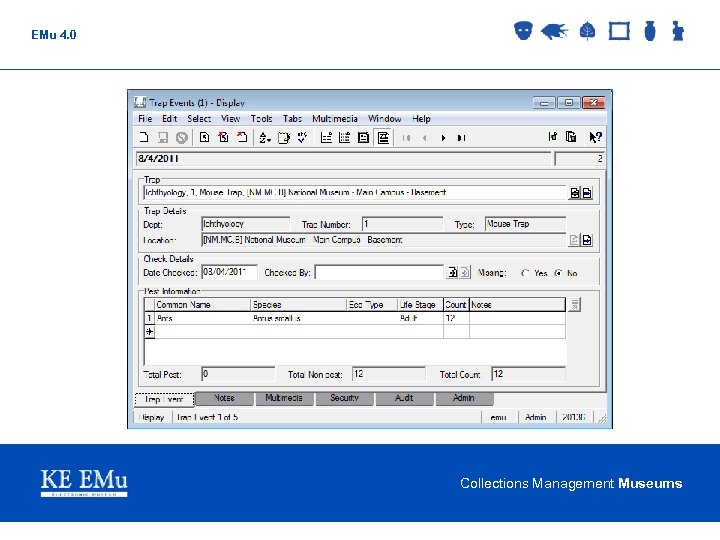Click the empty Checked By field
Screen dimensions: 720x540
(x=379, y=272)
